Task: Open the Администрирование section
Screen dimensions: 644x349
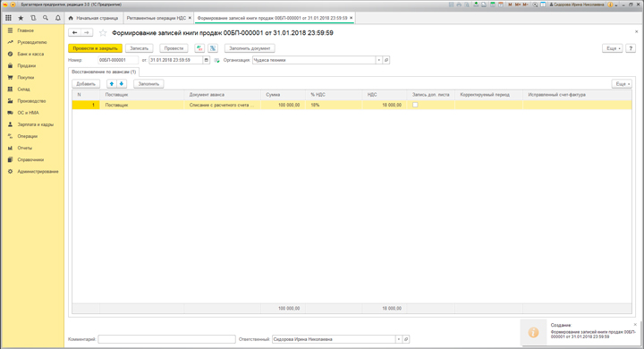Action: (x=38, y=172)
